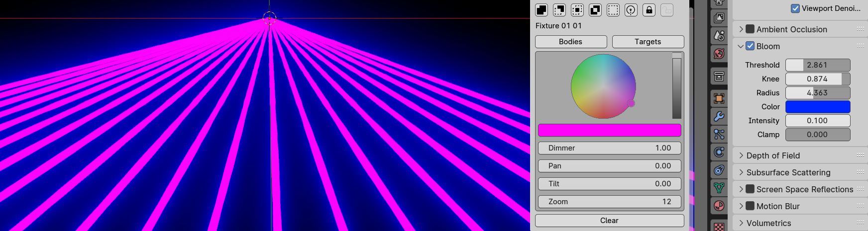Open the Particles properties tab

click(719, 134)
